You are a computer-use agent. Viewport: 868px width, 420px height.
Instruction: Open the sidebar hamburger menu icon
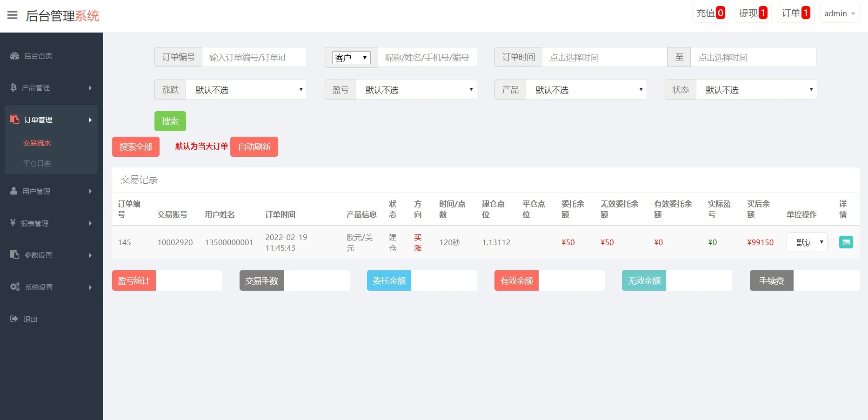[x=12, y=15]
